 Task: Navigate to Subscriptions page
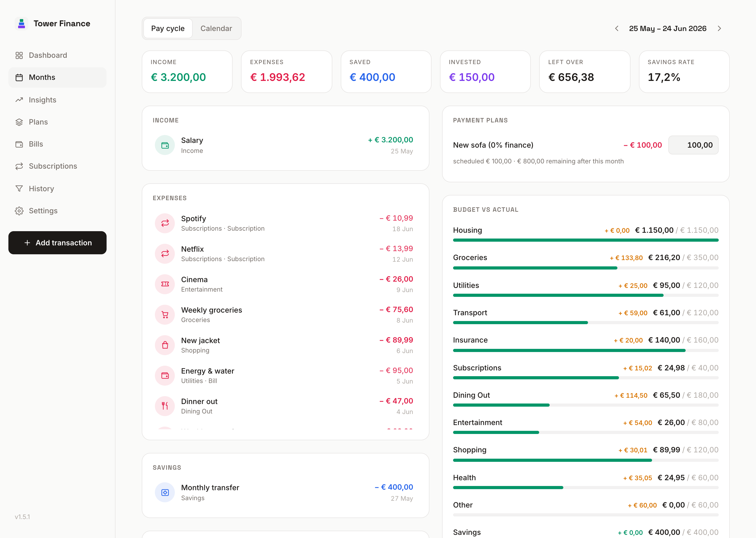point(57,166)
